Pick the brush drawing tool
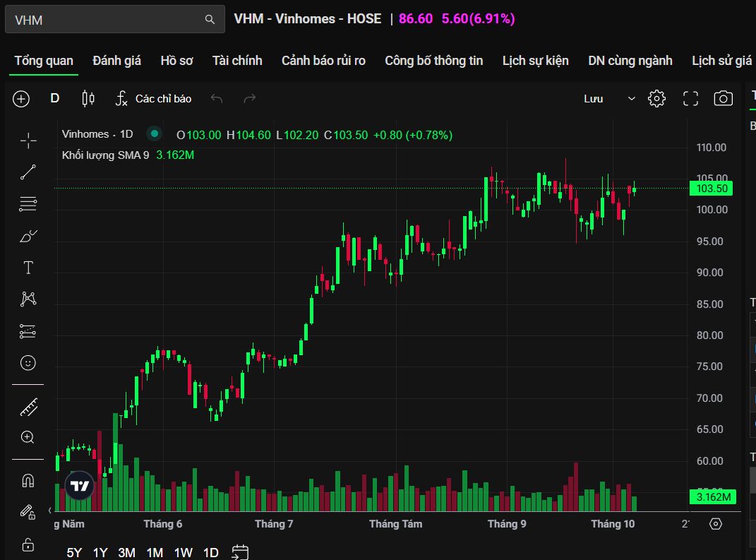The width and height of the screenshot is (756, 560). pos(28,236)
